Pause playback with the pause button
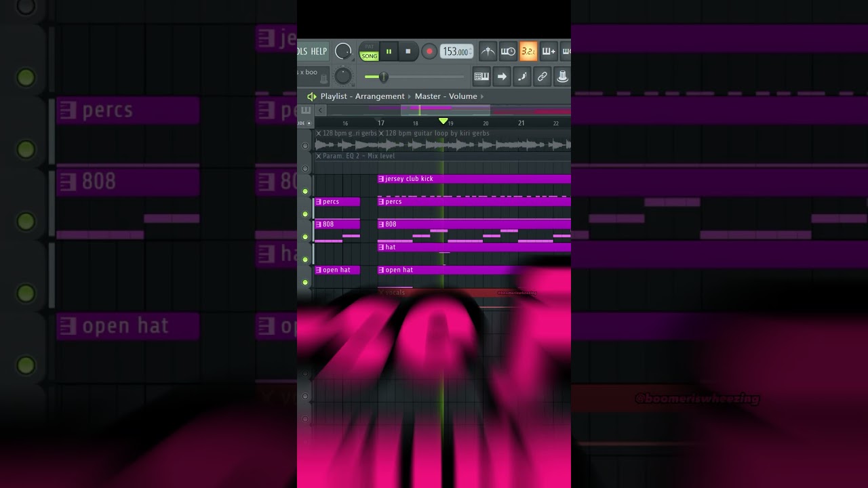 click(389, 52)
